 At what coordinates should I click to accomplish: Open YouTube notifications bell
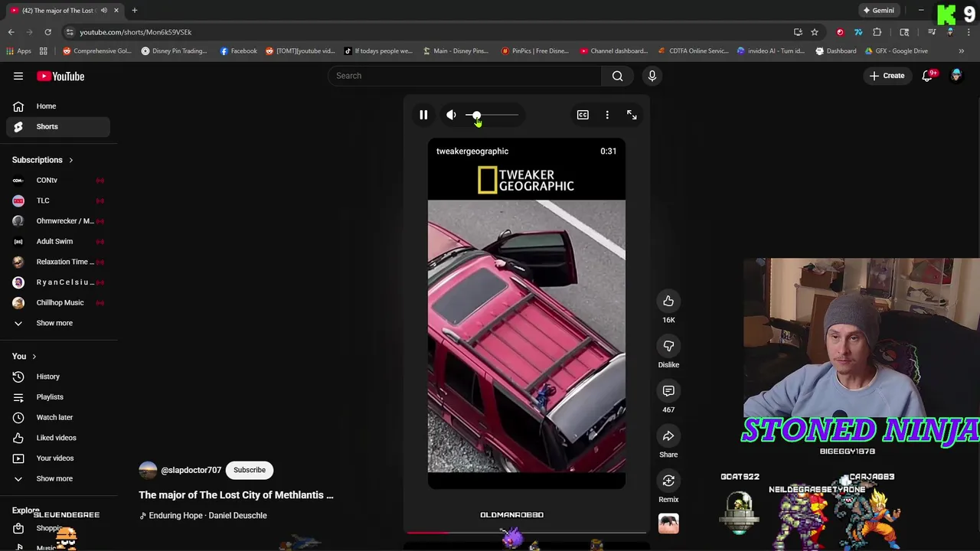pyautogui.click(x=927, y=76)
